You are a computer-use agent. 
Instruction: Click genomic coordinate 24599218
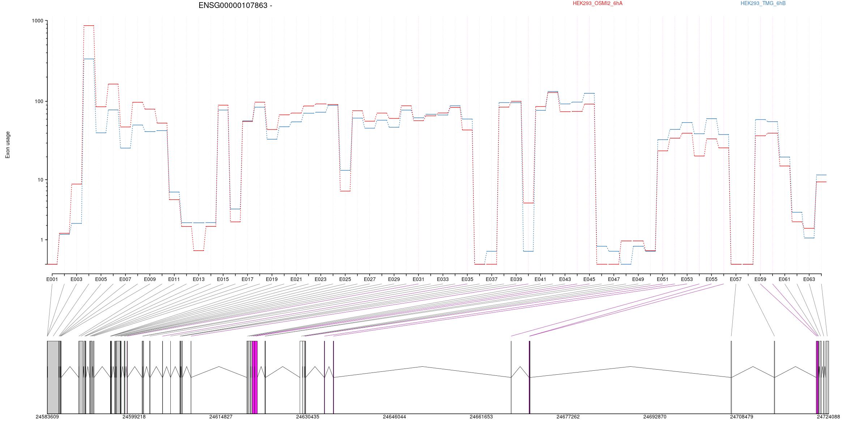[x=134, y=417]
